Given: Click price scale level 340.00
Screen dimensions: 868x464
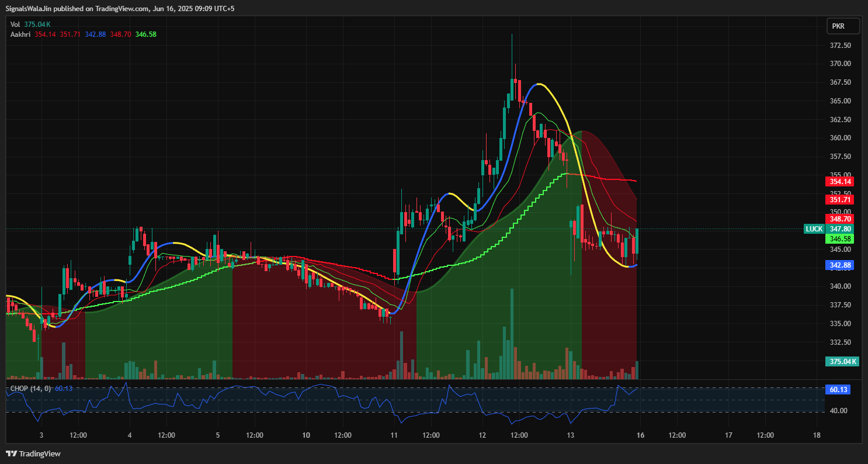Looking at the screenshot, I should coord(840,286).
